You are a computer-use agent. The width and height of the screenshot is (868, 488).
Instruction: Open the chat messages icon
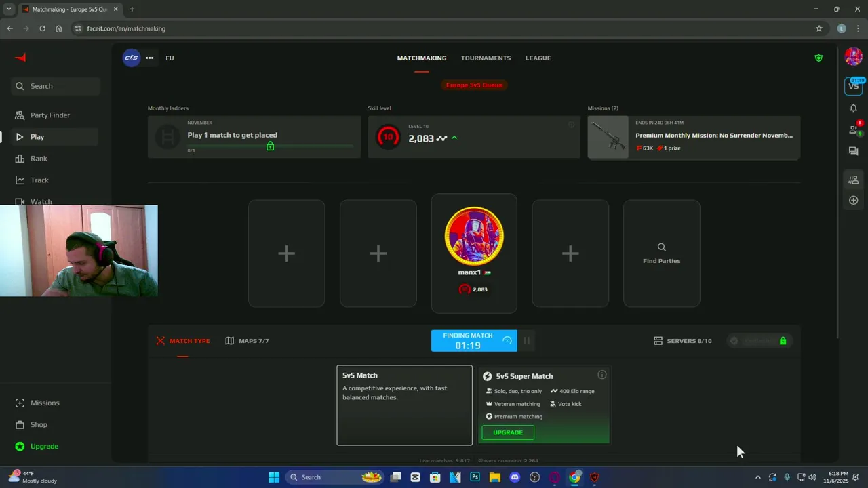[x=854, y=151]
